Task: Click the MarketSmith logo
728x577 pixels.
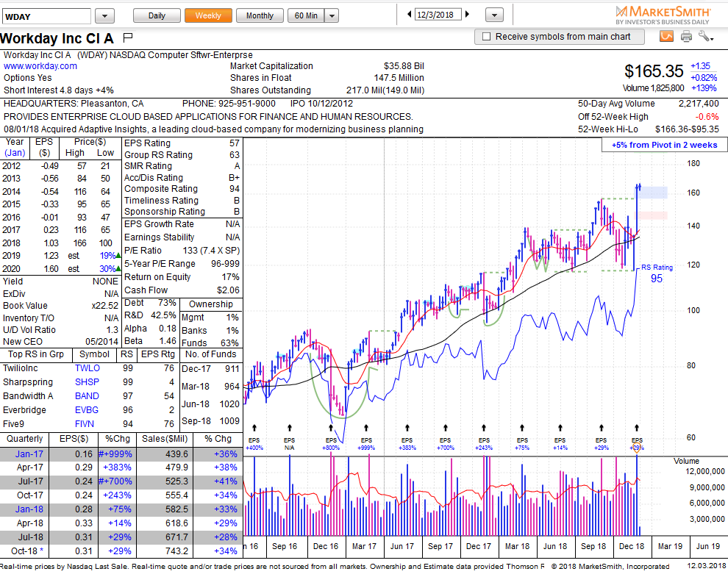Action: point(663,15)
